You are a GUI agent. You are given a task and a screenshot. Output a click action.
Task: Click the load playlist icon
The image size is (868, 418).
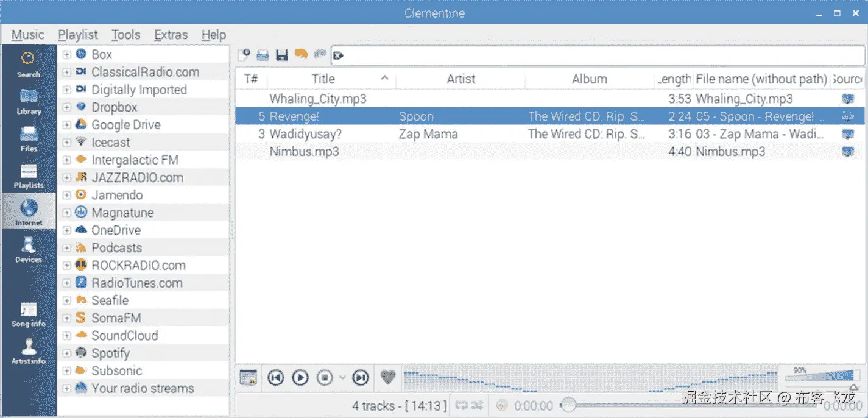point(263,55)
